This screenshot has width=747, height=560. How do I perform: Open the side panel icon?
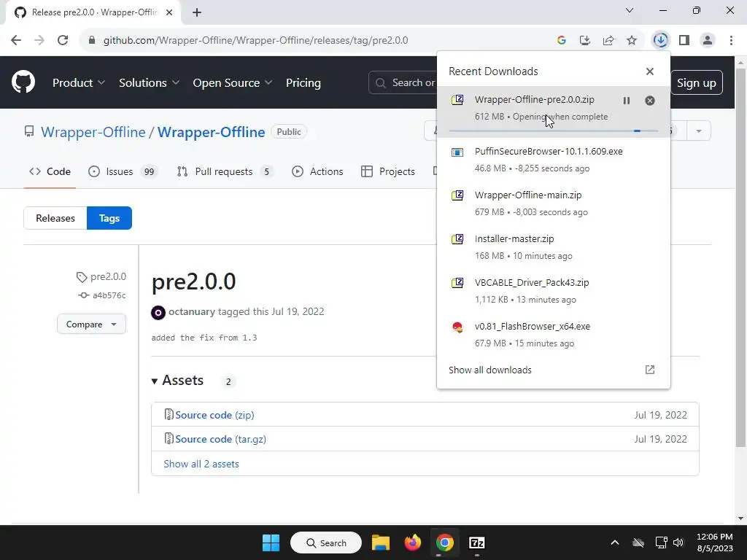(684, 41)
